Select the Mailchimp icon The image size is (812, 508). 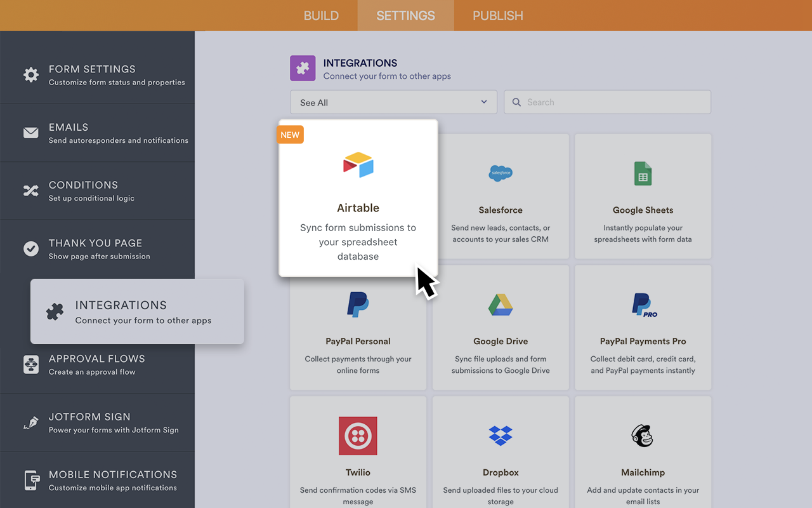(643, 436)
